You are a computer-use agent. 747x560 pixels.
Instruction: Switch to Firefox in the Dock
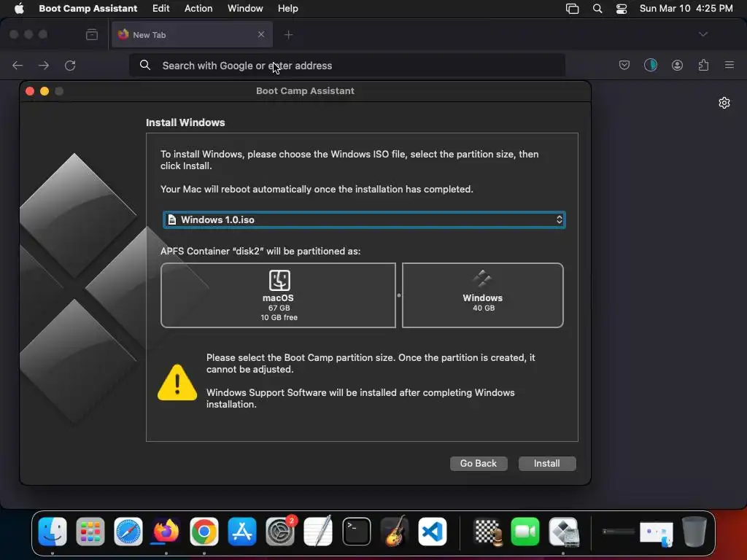coord(166,532)
